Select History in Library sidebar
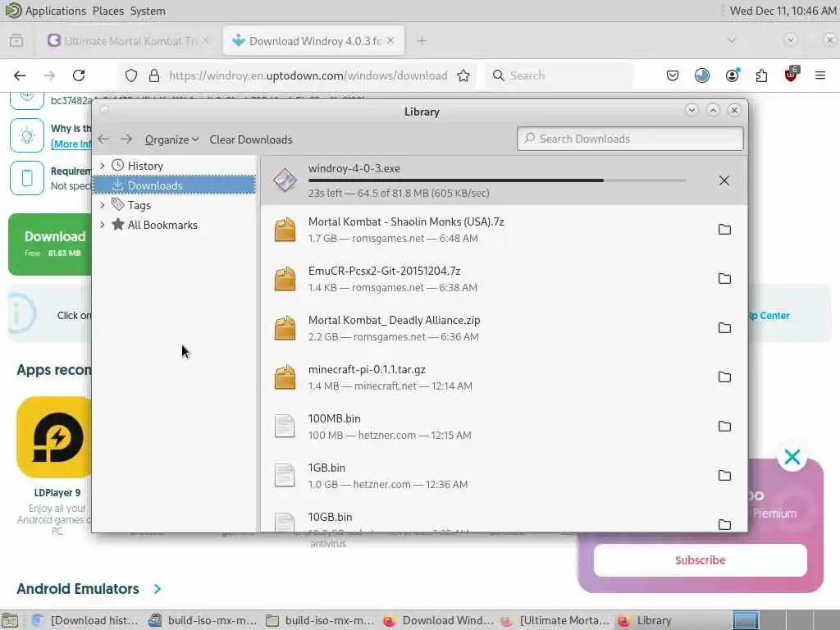 click(145, 166)
